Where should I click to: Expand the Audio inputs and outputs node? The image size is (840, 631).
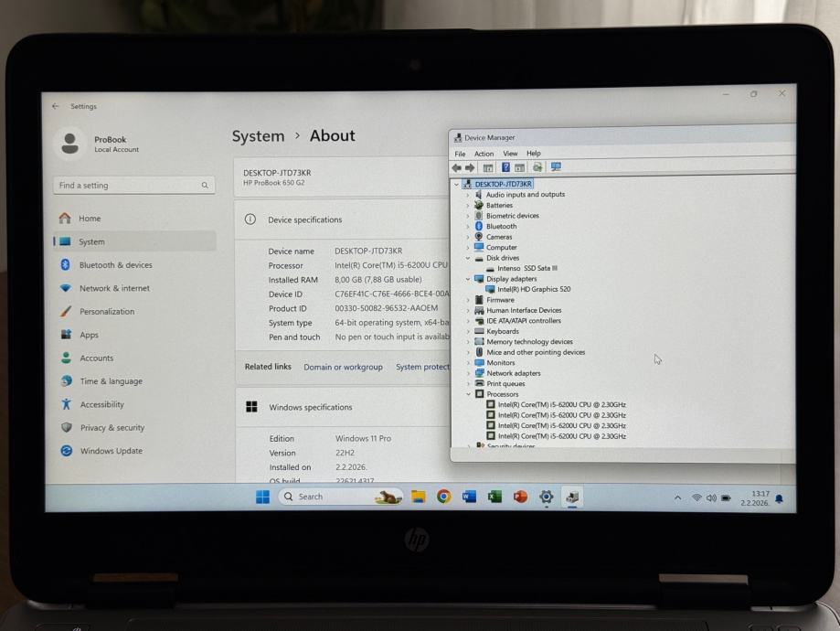point(468,195)
